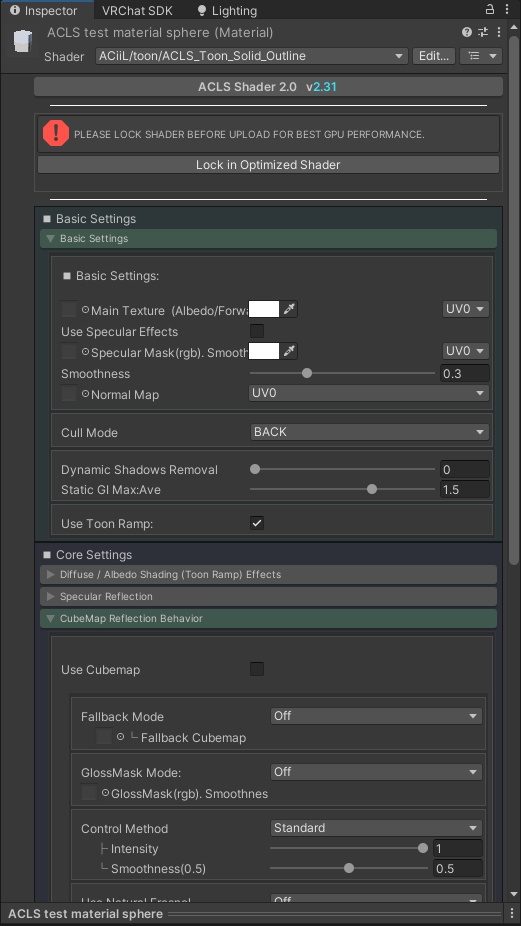Click the Smoothness(0.5) value field
521x926 pixels.
[458, 868]
